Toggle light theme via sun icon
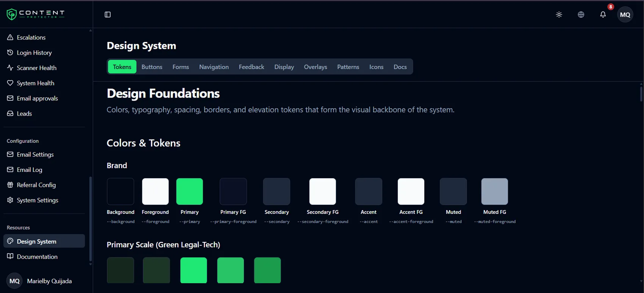 click(x=559, y=14)
